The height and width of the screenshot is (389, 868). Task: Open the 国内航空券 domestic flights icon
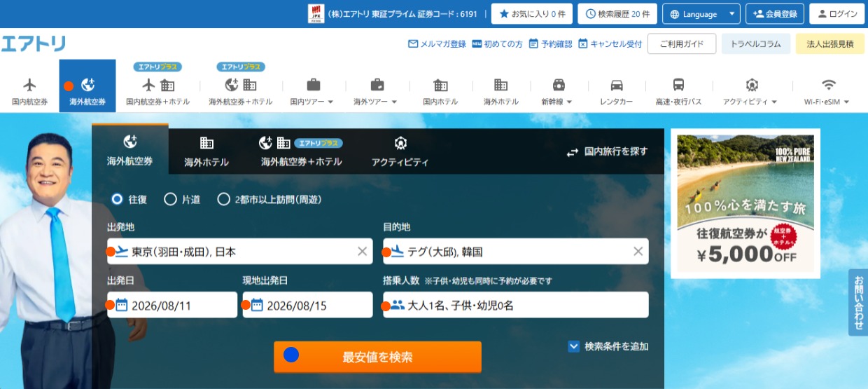pyautogui.click(x=29, y=86)
